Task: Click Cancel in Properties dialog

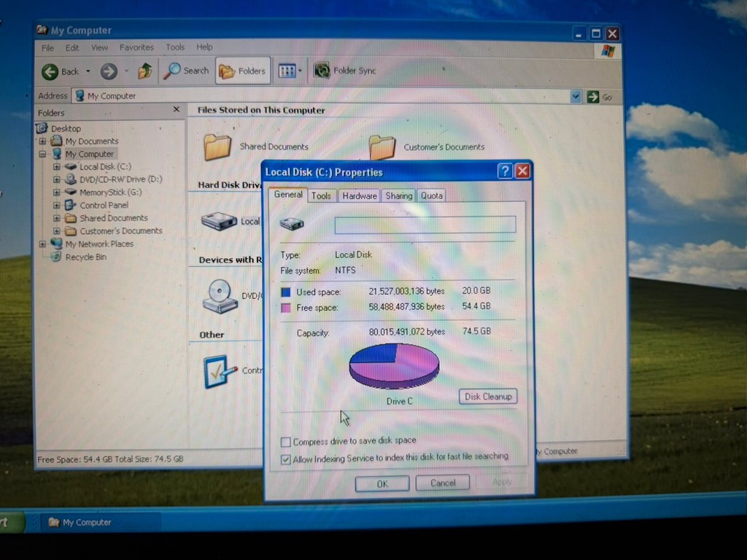Action: click(x=443, y=483)
